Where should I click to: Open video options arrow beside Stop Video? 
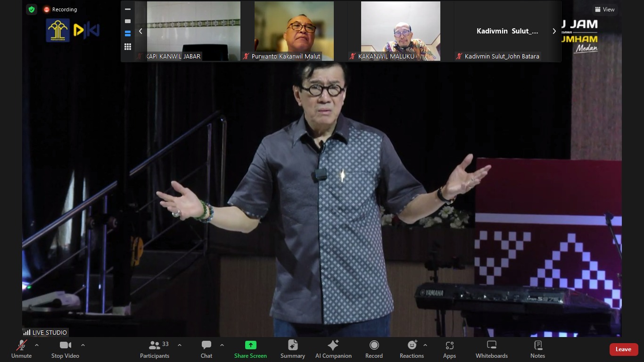(83, 345)
